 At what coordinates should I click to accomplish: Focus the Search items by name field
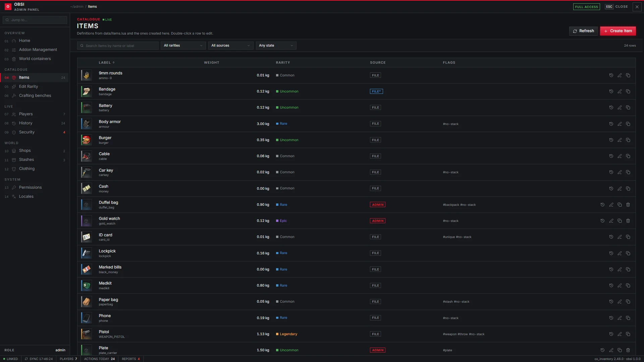[118, 46]
